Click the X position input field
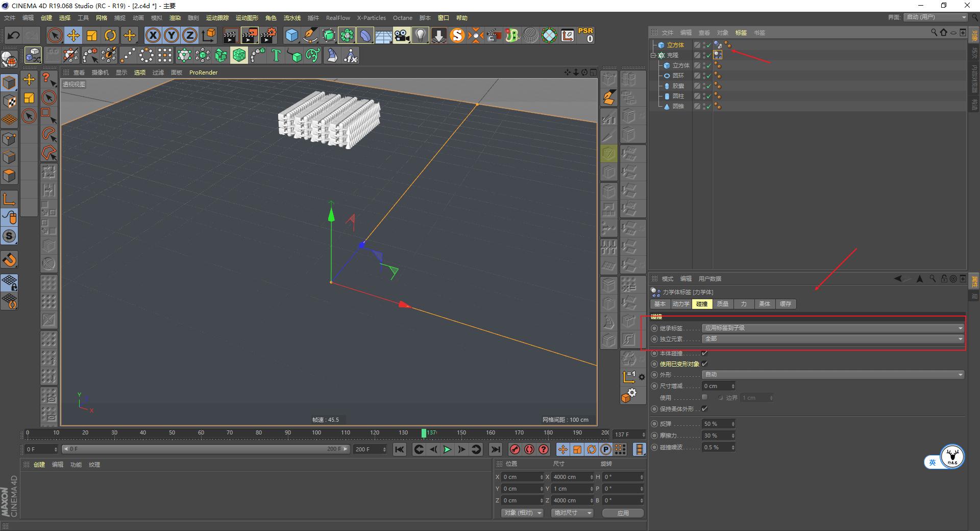 point(521,476)
